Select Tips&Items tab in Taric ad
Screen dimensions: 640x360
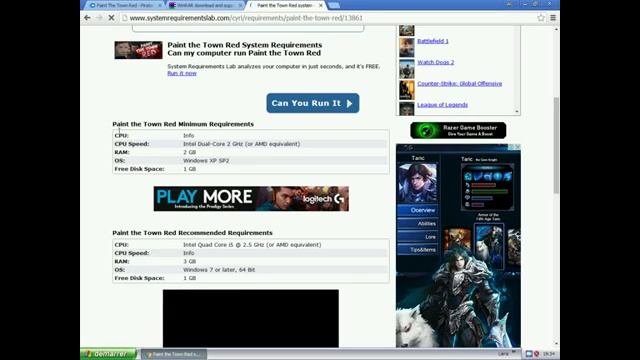[x=418, y=250]
